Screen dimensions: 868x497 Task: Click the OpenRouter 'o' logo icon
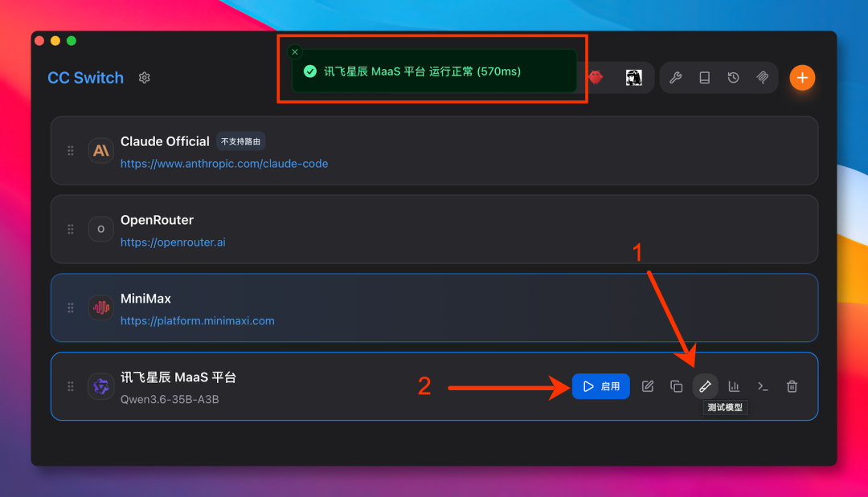click(100, 229)
